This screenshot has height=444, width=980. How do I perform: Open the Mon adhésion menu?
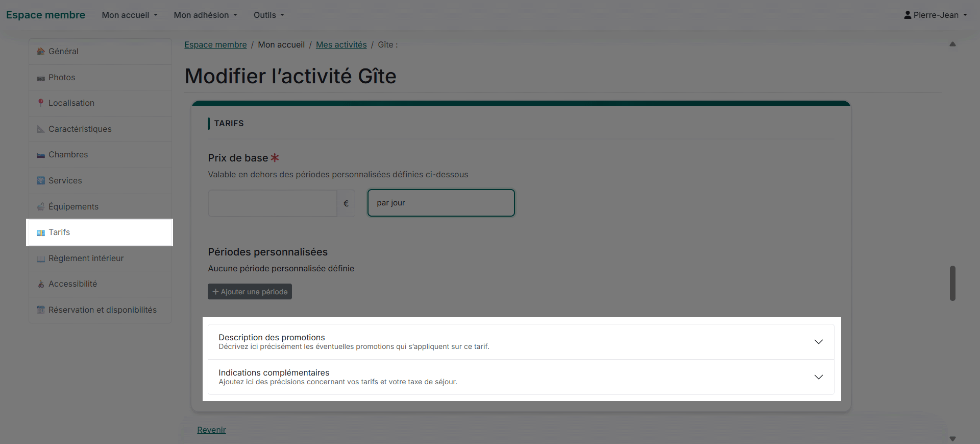click(205, 15)
